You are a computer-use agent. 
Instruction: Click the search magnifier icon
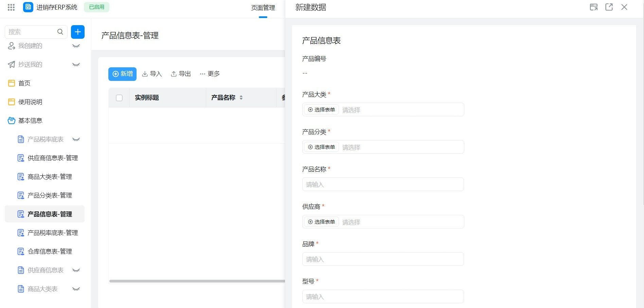click(x=60, y=32)
